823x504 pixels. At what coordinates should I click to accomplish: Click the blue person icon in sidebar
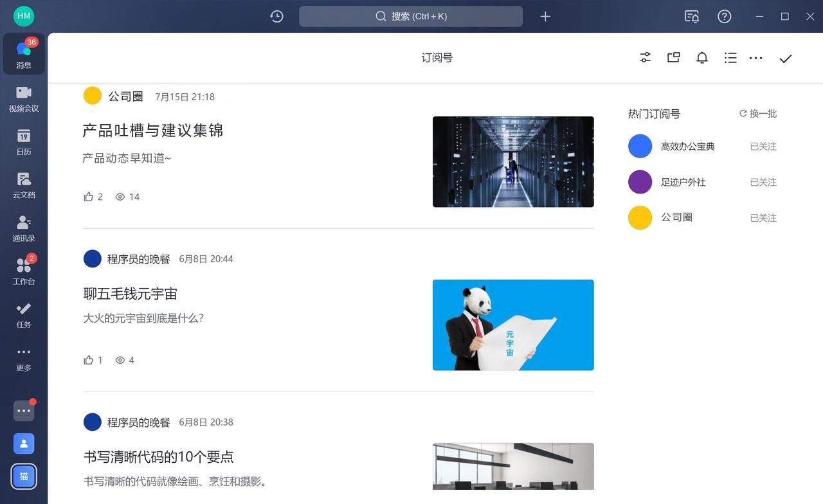(24, 444)
